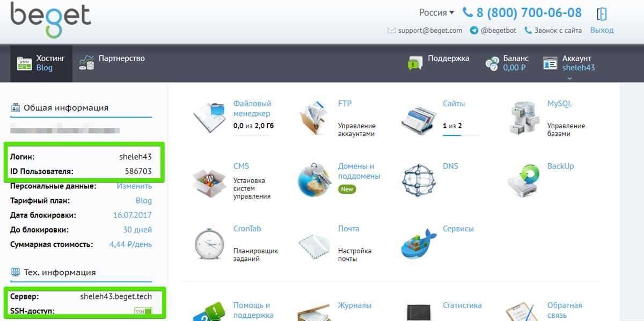644x321 pixels.
Task: Open the Journals (Журналы) icon
Action: click(314, 312)
